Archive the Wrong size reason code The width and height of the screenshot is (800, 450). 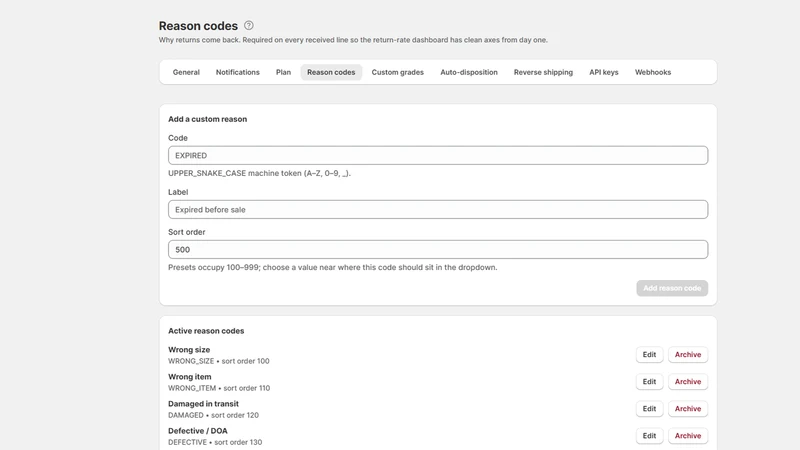pos(688,354)
